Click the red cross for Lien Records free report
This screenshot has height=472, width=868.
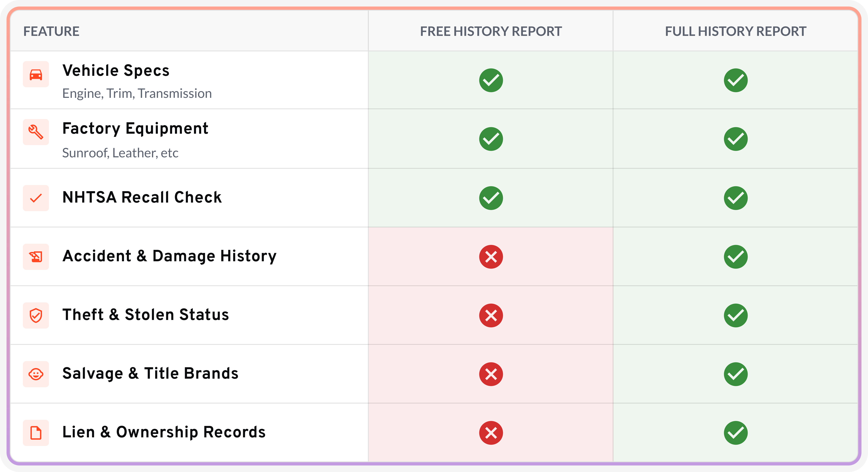(491, 433)
